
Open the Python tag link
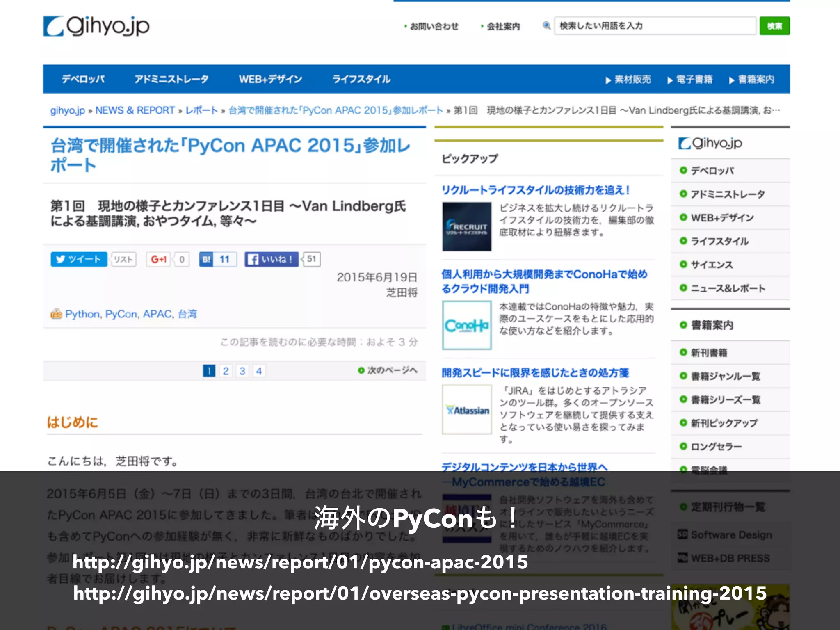(x=82, y=314)
